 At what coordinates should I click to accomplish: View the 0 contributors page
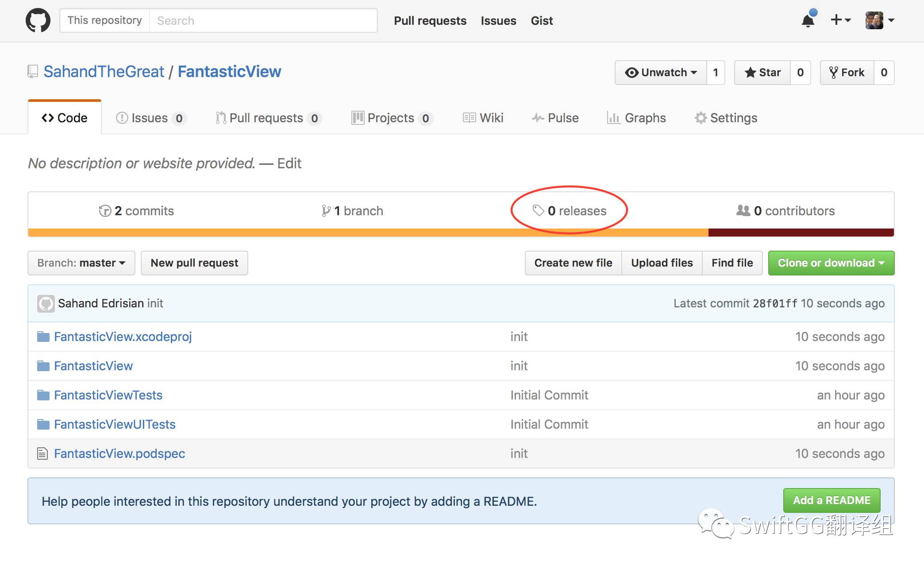coord(785,211)
